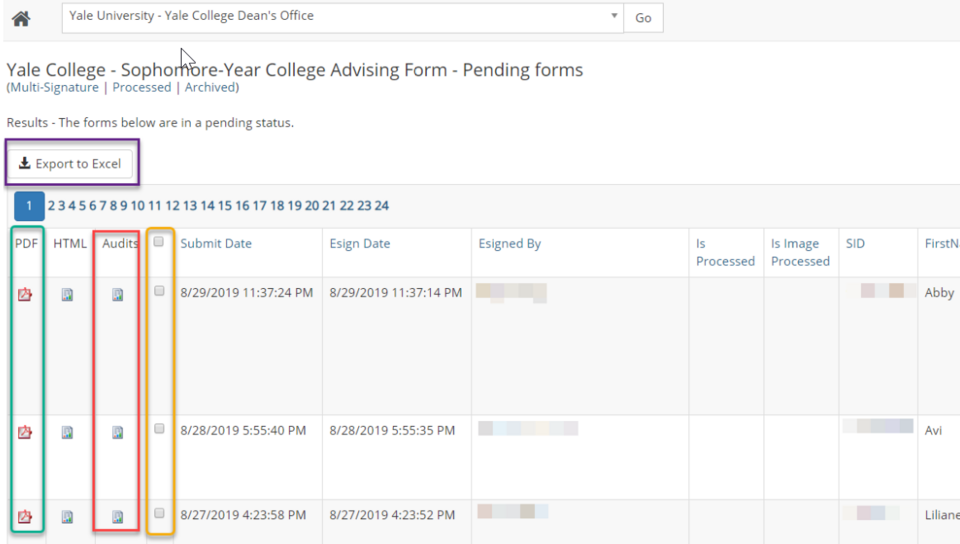Open PDF for the 8/28/2019 submission
The width and height of the screenshot is (960, 544).
25,432
